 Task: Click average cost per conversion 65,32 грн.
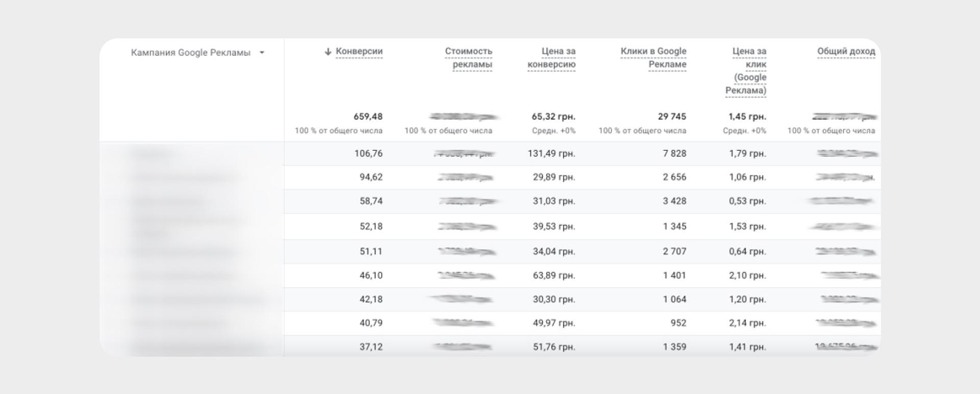tap(553, 117)
